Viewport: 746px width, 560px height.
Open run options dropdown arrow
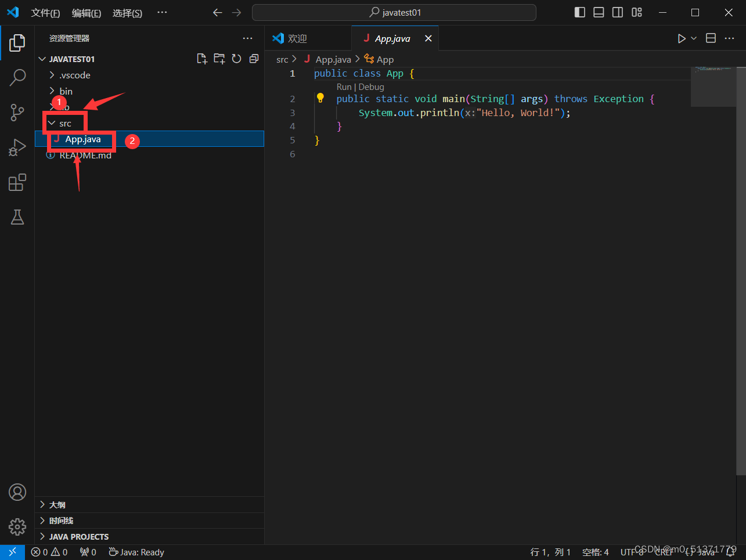click(x=694, y=38)
